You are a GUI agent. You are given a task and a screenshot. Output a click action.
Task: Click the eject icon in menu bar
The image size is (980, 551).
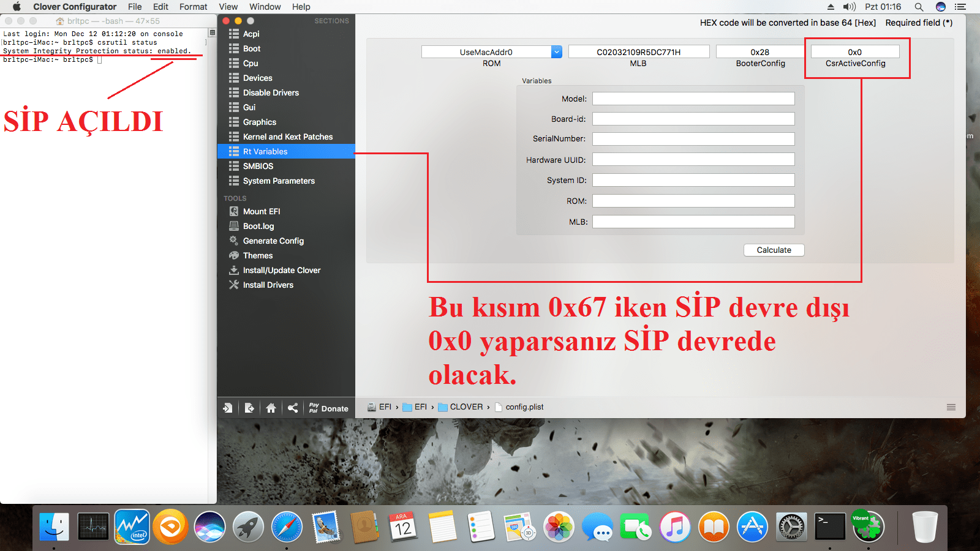tap(831, 7)
